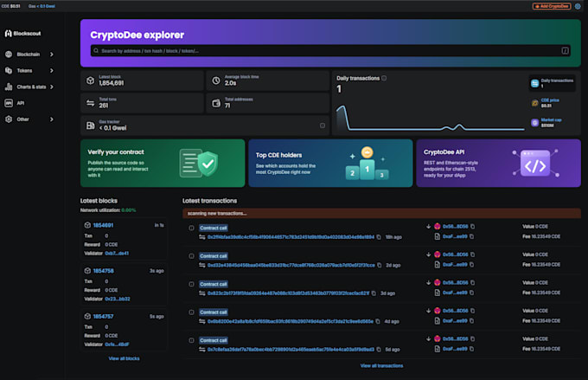Click View all transactions link
Image resolution: width=588 pixels, height=380 pixels.
pos(381,366)
